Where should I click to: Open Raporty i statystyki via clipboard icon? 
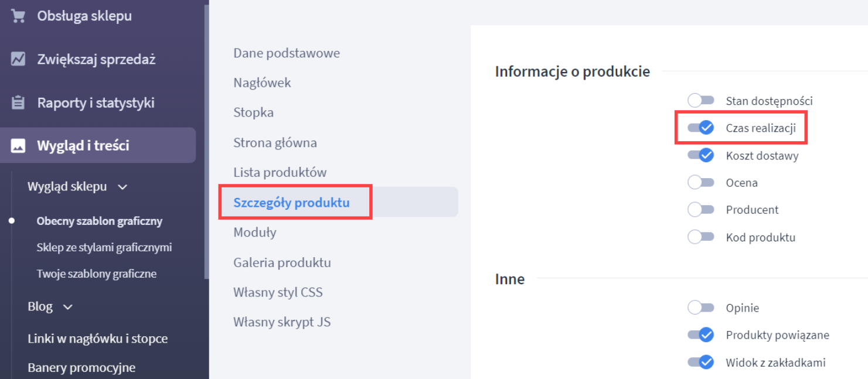pyautogui.click(x=17, y=102)
